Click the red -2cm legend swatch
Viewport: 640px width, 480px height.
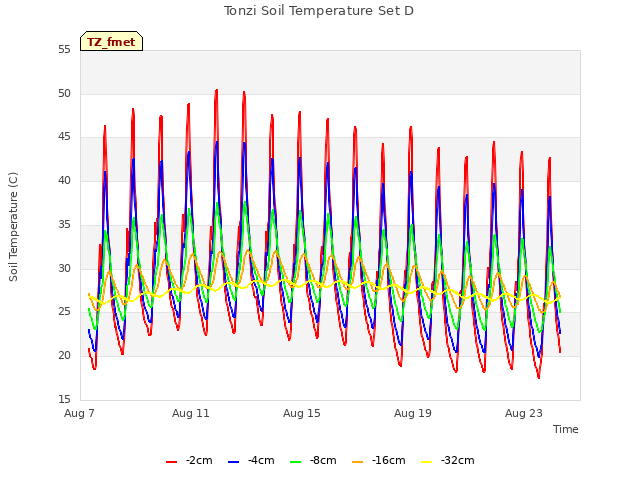click(x=171, y=462)
